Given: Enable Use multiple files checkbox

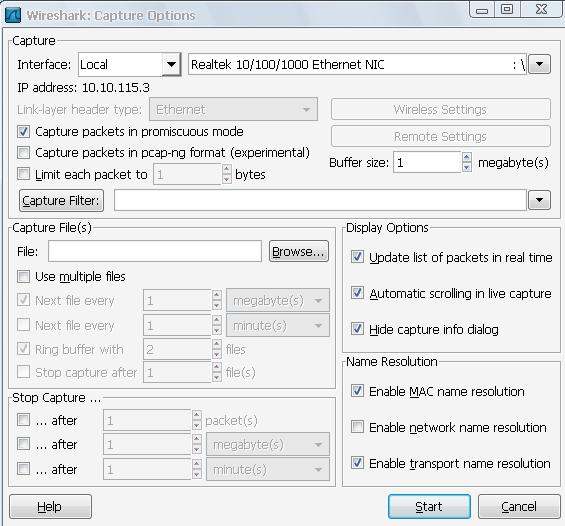Looking at the screenshot, I should point(23,276).
